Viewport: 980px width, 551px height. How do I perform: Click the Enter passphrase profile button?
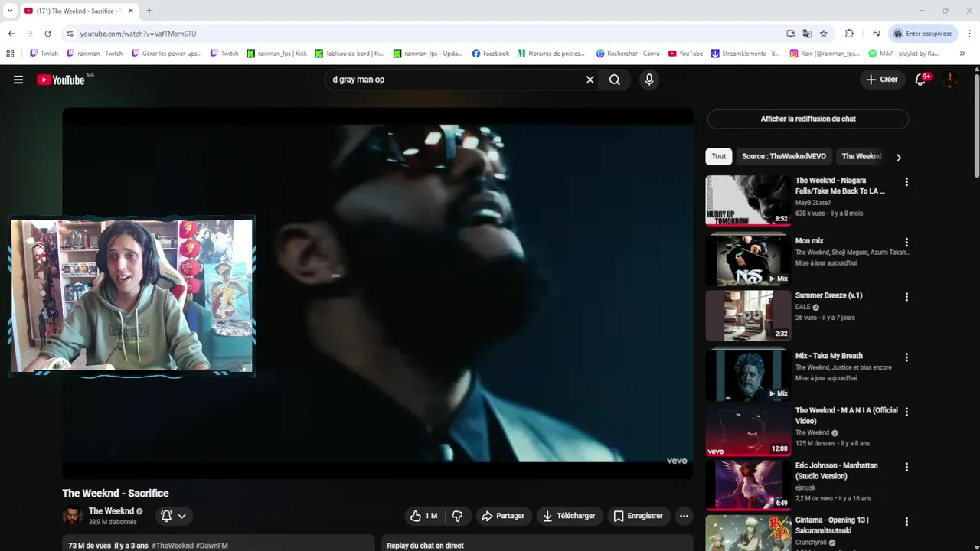[x=923, y=34]
